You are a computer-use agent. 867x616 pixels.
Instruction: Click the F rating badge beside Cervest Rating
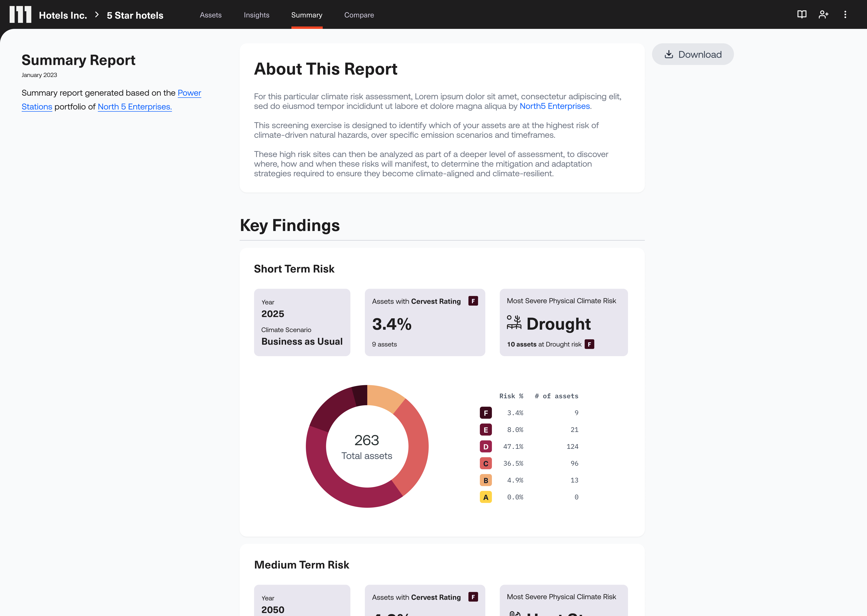(x=473, y=301)
